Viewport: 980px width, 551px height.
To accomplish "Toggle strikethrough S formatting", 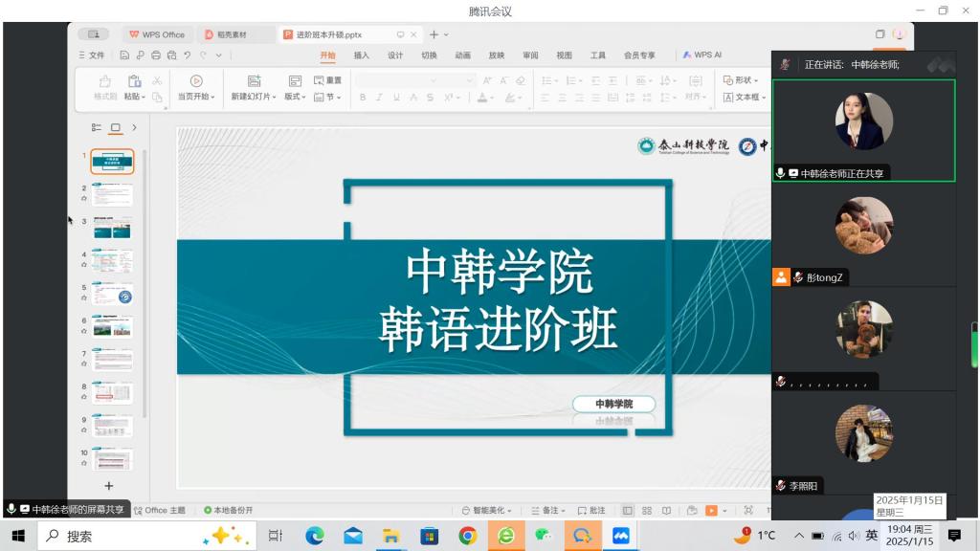I will click(x=430, y=98).
